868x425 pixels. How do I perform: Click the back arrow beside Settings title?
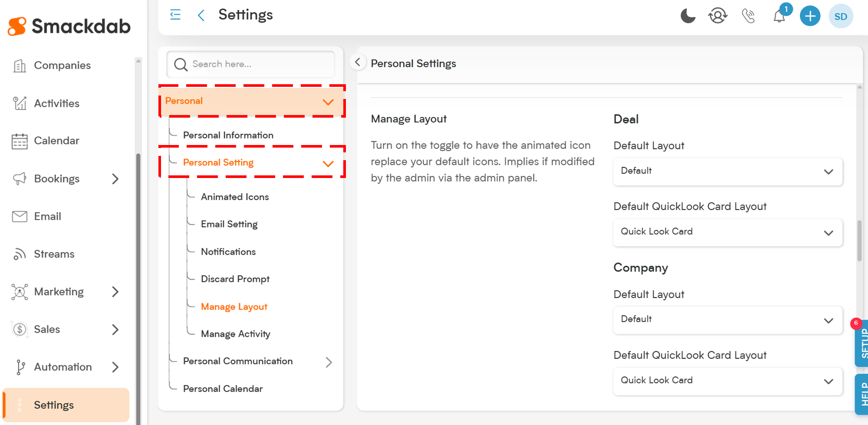(x=201, y=15)
